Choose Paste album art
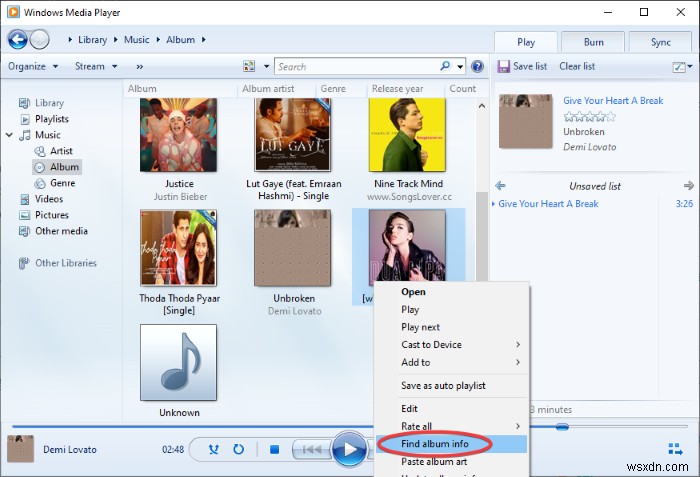 pos(451,461)
